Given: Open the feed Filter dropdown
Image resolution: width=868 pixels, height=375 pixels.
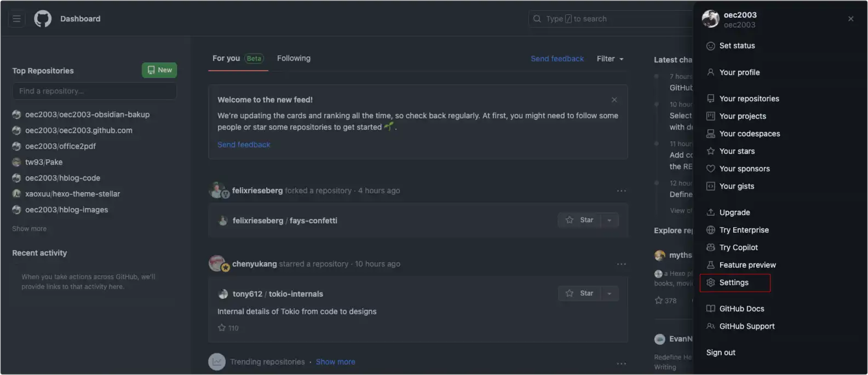Looking at the screenshot, I should point(610,59).
